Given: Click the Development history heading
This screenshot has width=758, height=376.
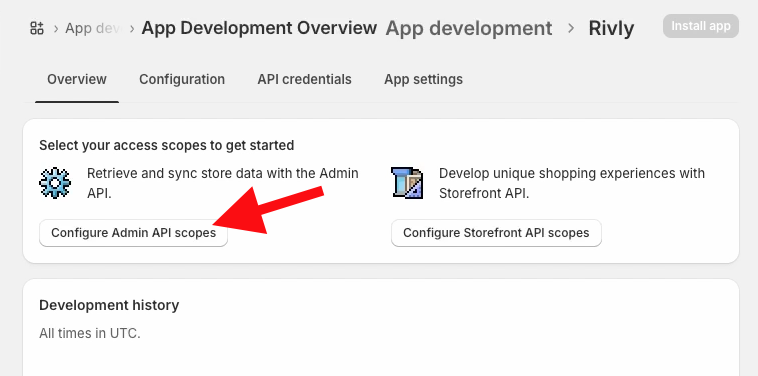Looking at the screenshot, I should (109, 305).
